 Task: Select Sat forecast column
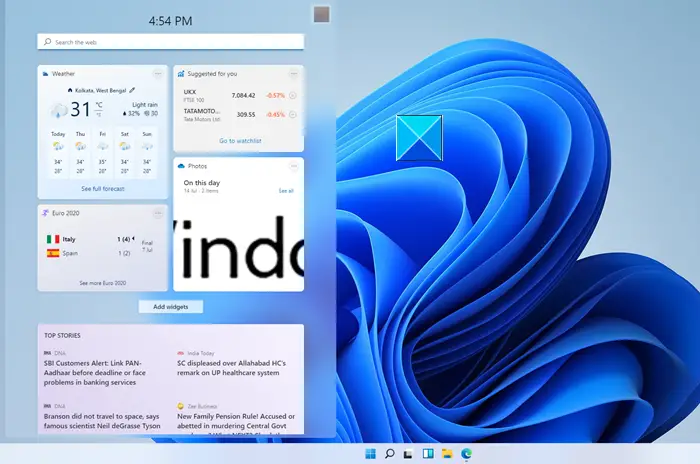[125, 153]
